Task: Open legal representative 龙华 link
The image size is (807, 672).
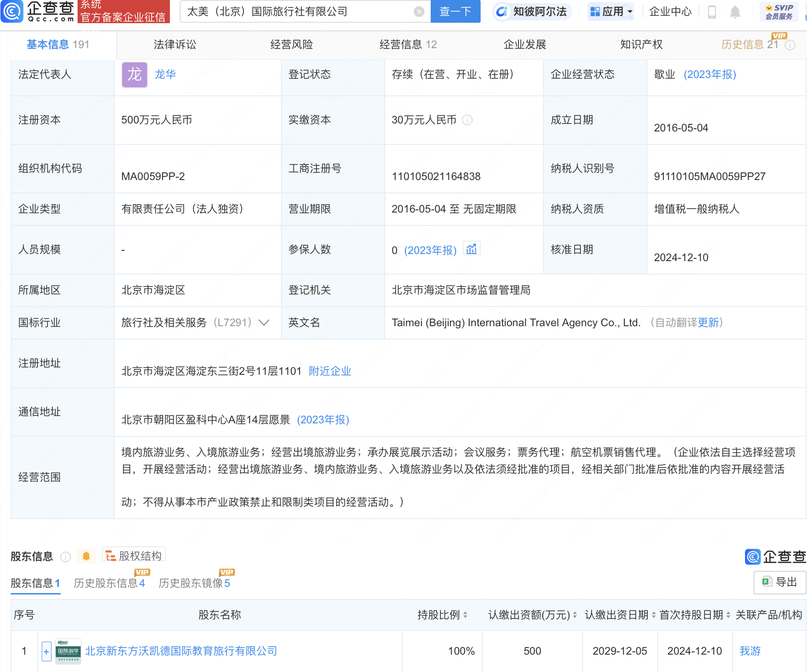Action: pyautogui.click(x=165, y=74)
